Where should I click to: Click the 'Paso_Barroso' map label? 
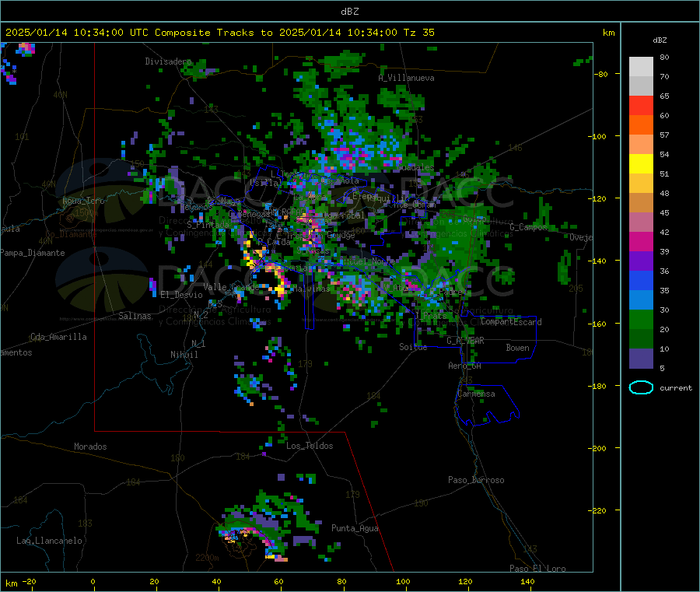click(x=476, y=480)
